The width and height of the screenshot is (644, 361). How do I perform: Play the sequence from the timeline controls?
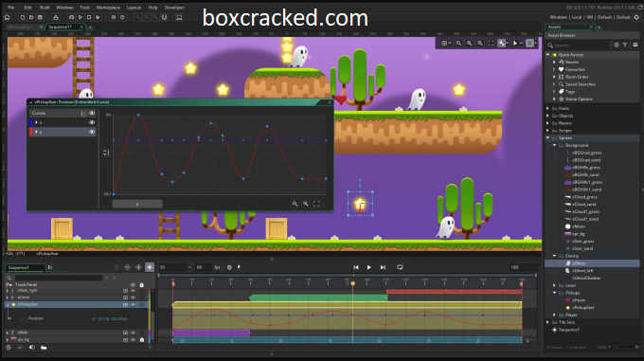368,267
